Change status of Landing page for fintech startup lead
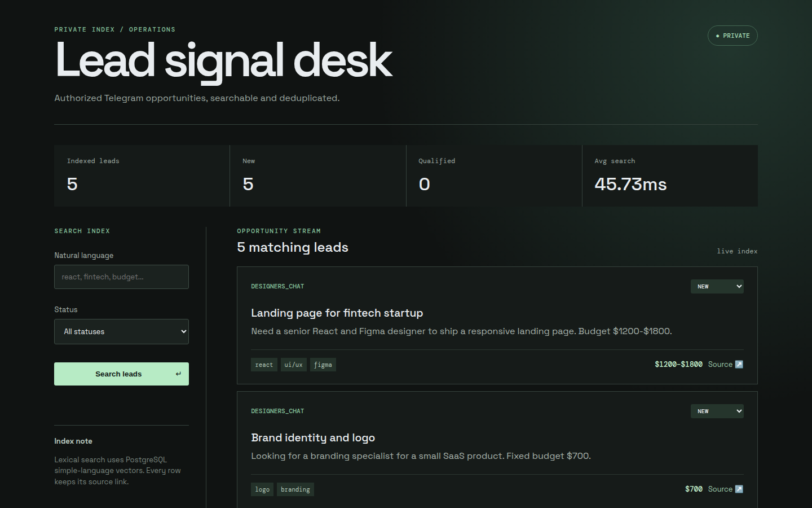 717,286
